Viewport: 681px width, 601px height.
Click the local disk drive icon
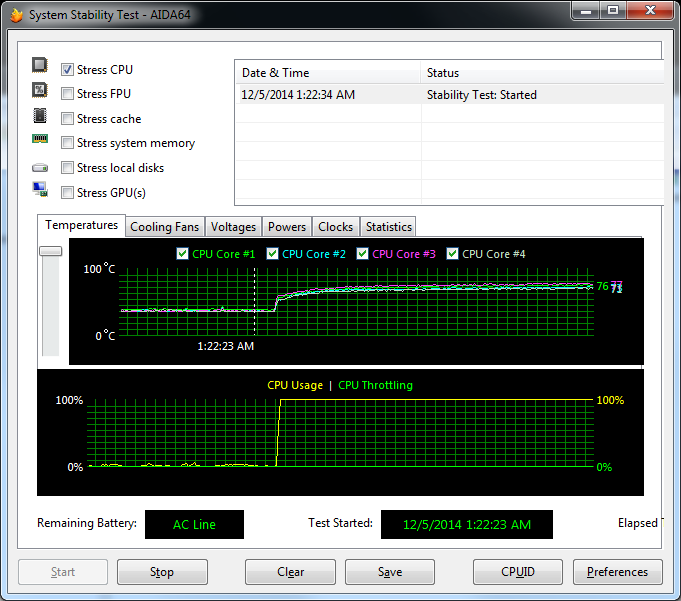(40, 167)
